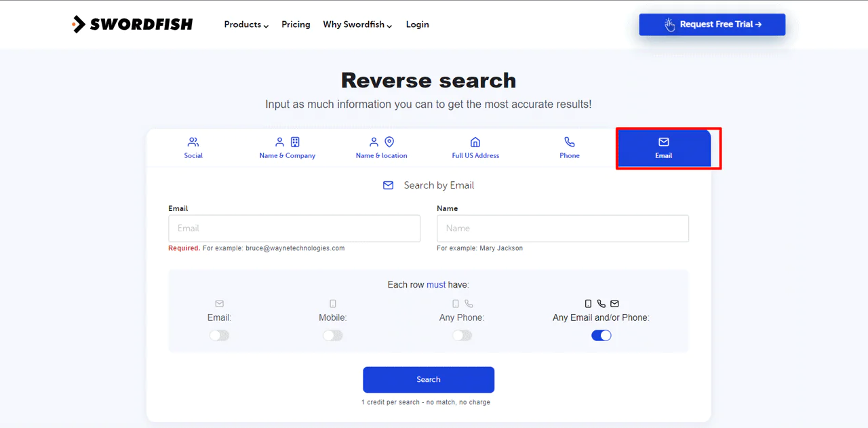Click envelope icon beside Search by Email
This screenshot has width=868, height=428.
pyautogui.click(x=388, y=185)
